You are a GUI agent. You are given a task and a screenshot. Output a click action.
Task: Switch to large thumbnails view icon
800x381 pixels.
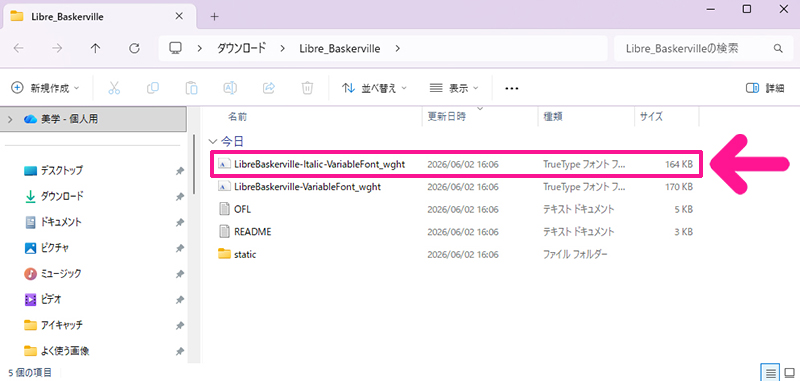click(x=790, y=372)
